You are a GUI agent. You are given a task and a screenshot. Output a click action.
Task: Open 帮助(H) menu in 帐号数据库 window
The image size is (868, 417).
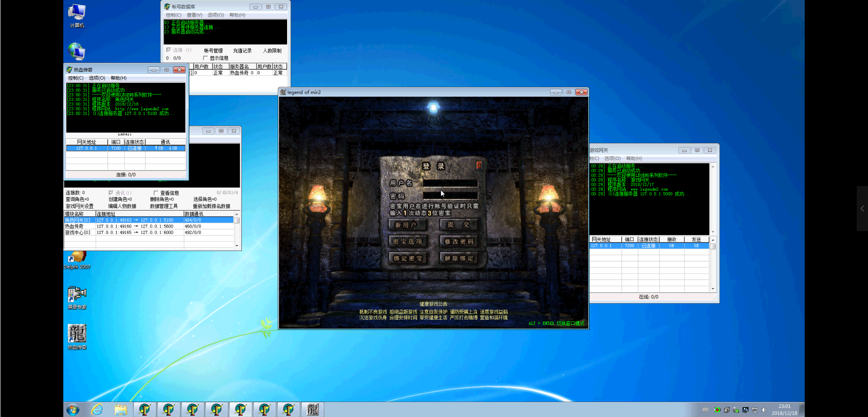point(237,15)
